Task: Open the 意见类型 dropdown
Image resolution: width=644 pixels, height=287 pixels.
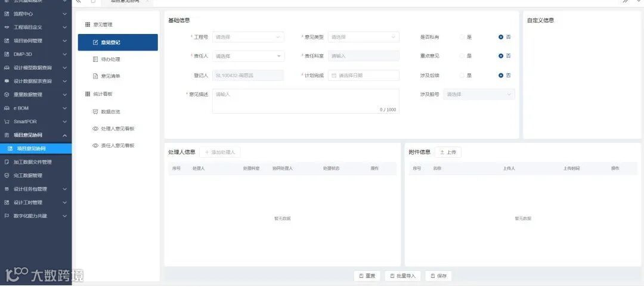Action: [364, 37]
